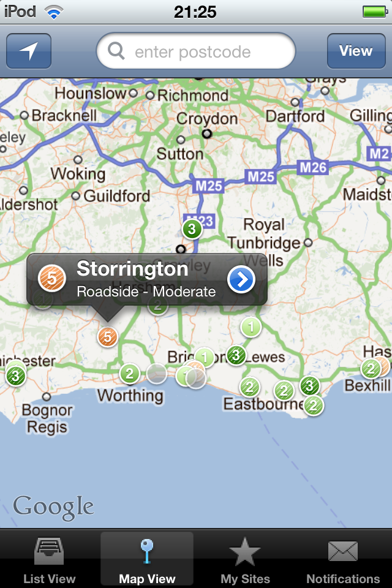Tap the green 3 marker near Chichester
392x588 pixels.
click(x=16, y=375)
